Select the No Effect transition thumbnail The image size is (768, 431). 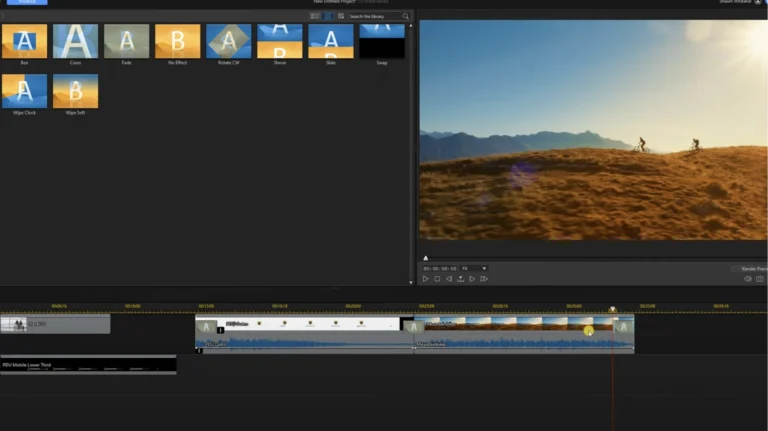[177, 41]
